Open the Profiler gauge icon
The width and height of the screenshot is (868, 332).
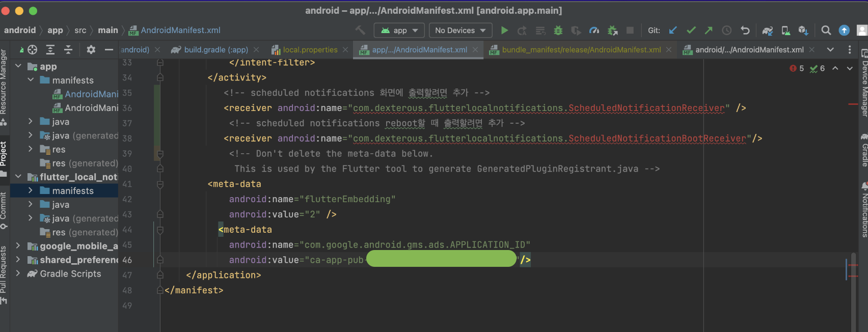(594, 31)
